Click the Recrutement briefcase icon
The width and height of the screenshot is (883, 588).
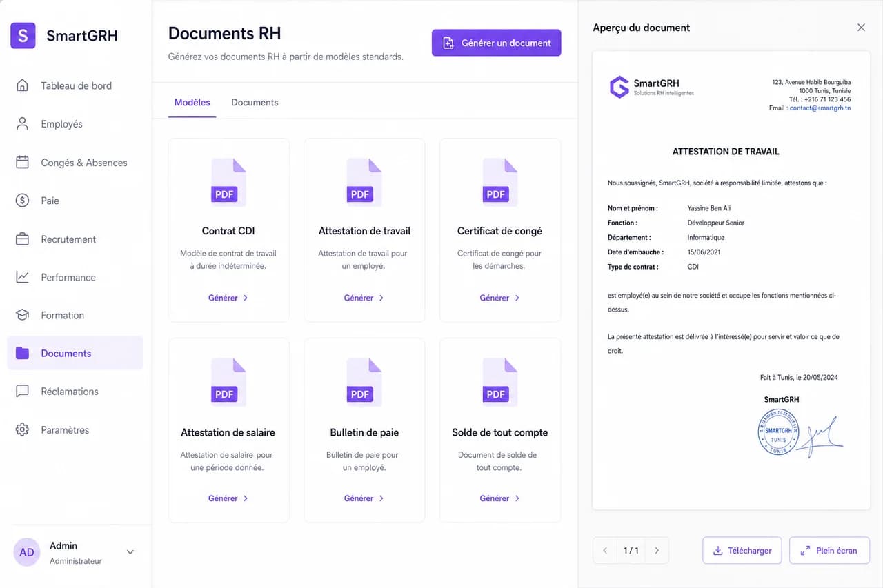(22, 239)
